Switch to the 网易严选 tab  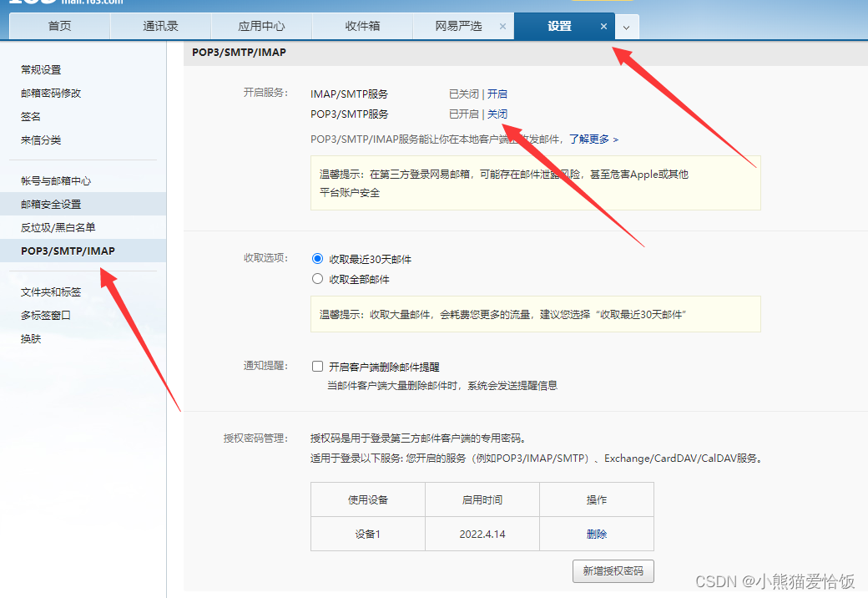point(458,26)
